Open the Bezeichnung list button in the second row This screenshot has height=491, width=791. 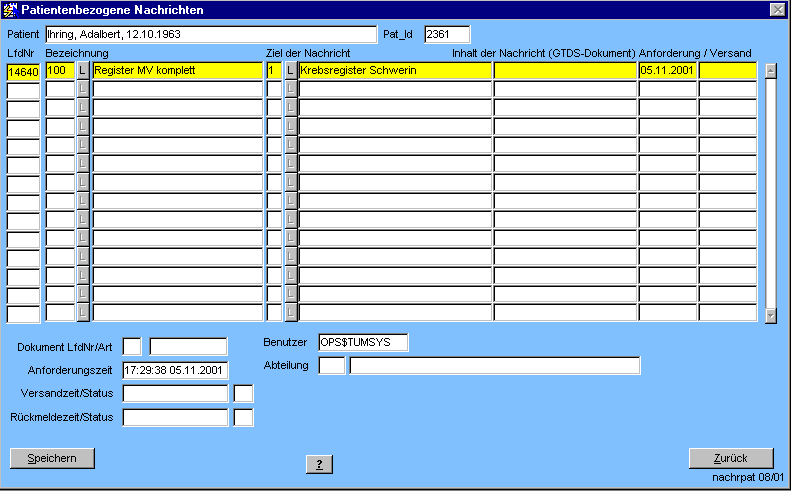click(x=83, y=90)
